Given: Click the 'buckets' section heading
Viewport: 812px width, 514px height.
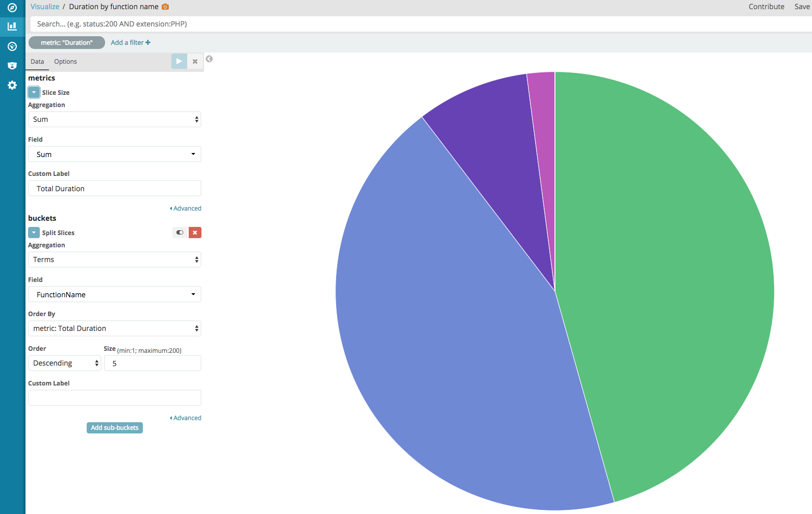Looking at the screenshot, I should tap(42, 218).
